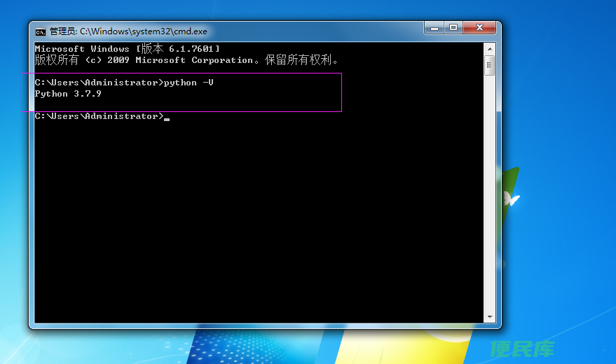Click the empty black console area
Viewport: 616px width, 364px height.
pos(259,224)
